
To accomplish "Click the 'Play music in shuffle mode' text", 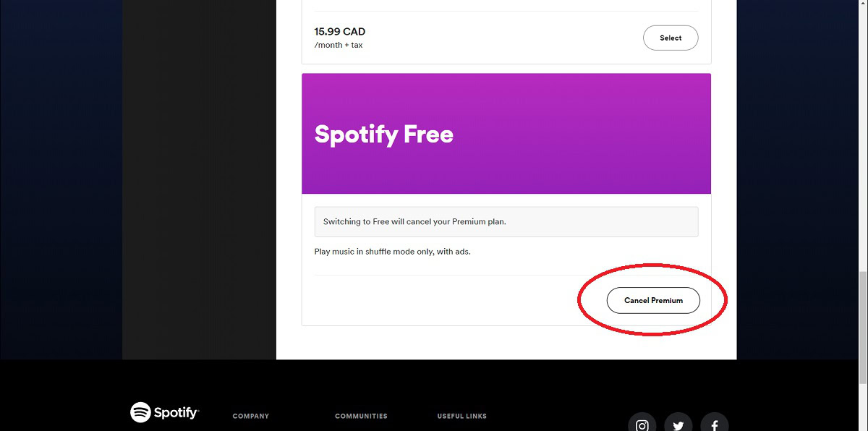I will [392, 252].
